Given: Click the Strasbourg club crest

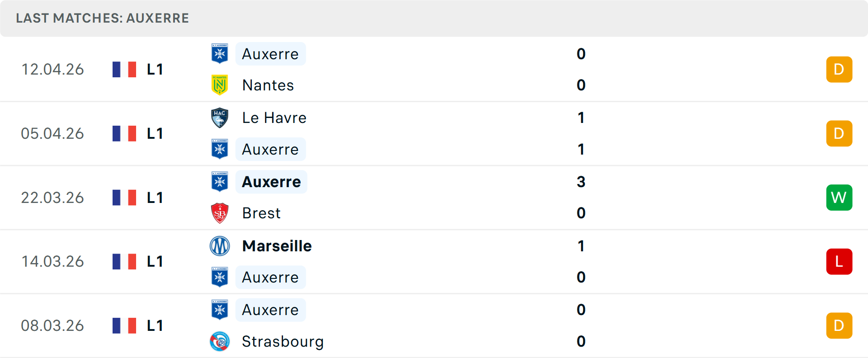Looking at the screenshot, I should pyautogui.click(x=220, y=341).
